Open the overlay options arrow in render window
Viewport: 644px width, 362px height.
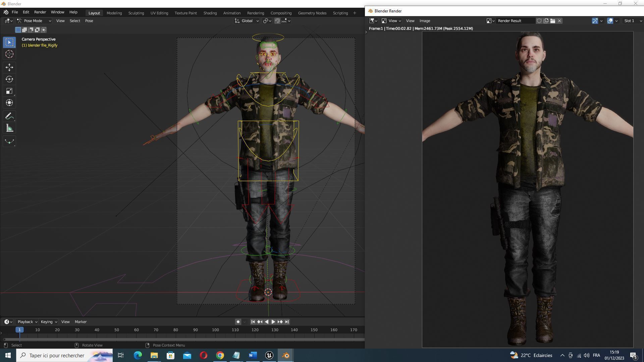pyautogui.click(x=616, y=21)
